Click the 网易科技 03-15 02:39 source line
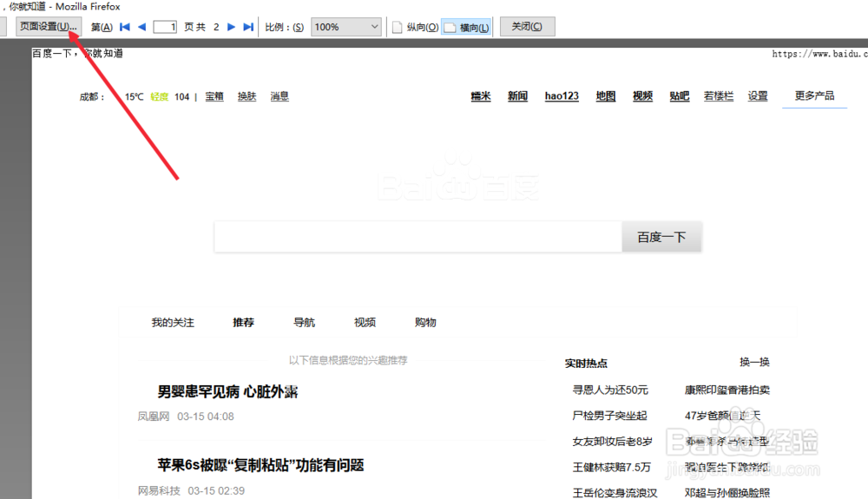868x499 pixels. (192, 490)
